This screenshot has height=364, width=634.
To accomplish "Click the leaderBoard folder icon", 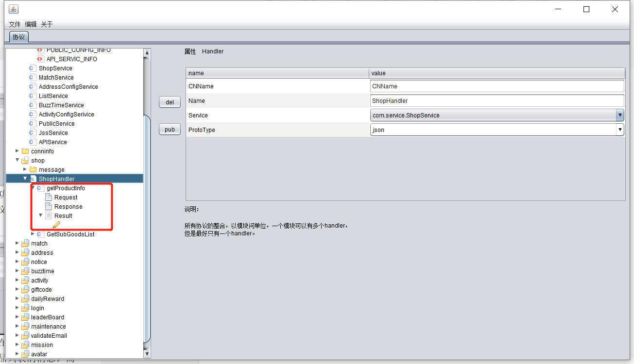I will (25, 317).
